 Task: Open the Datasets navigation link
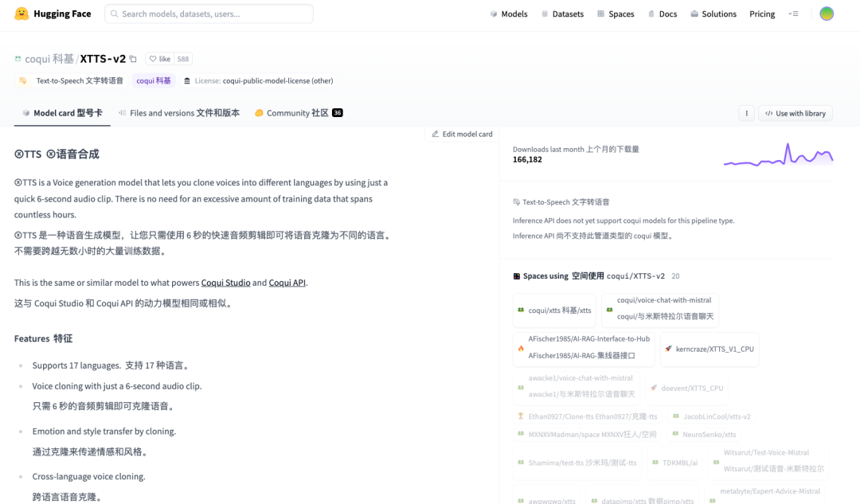562,14
